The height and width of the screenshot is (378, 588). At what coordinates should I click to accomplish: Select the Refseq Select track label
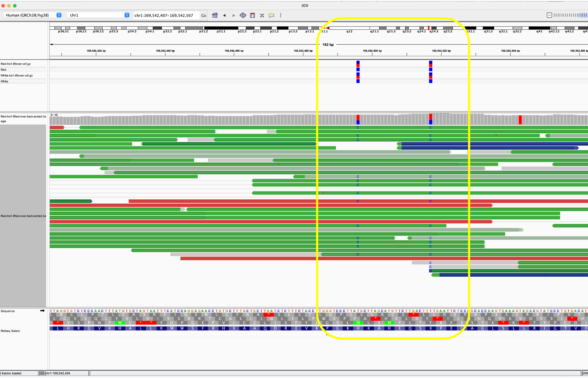tap(10, 331)
